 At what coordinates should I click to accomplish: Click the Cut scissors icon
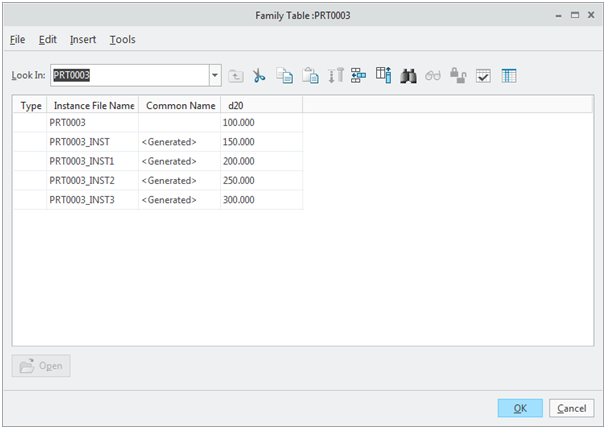pos(259,75)
